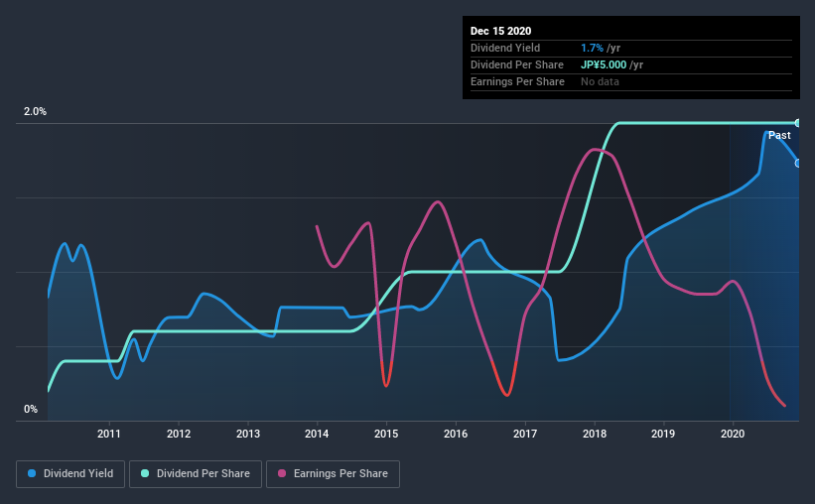The width and height of the screenshot is (815, 504).
Task: Click the blue Dividend Yield legend dot
Action: coord(32,473)
